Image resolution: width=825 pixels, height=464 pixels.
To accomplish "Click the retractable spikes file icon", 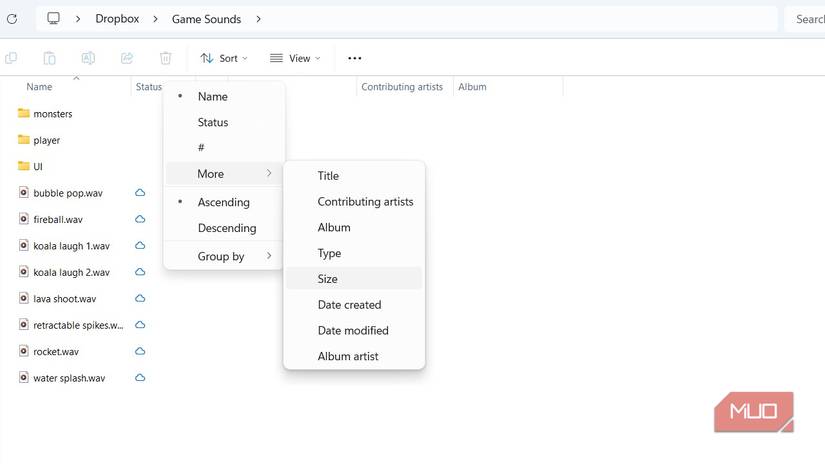I will click(x=24, y=324).
